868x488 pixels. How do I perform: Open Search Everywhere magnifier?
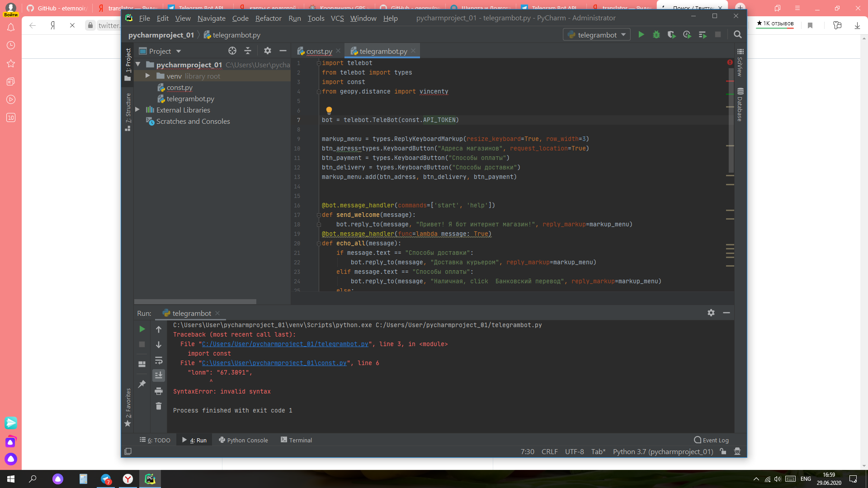point(738,35)
